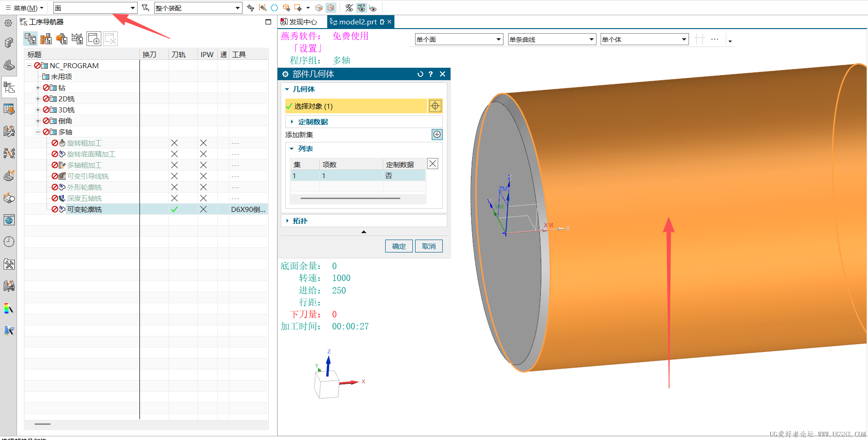
Task: Click the 添加新集 plus icon
Action: pyautogui.click(x=436, y=134)
